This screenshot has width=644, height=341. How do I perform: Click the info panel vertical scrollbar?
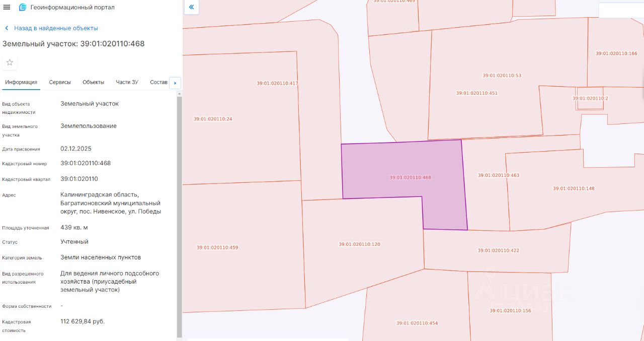click(x=179, y=217)
